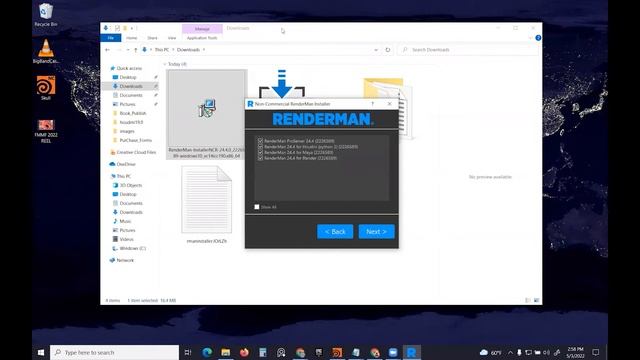Open Task View on taskbar
Image resolution: width=640 pixels, height=360 pixels.
click(x=188, y=352)
